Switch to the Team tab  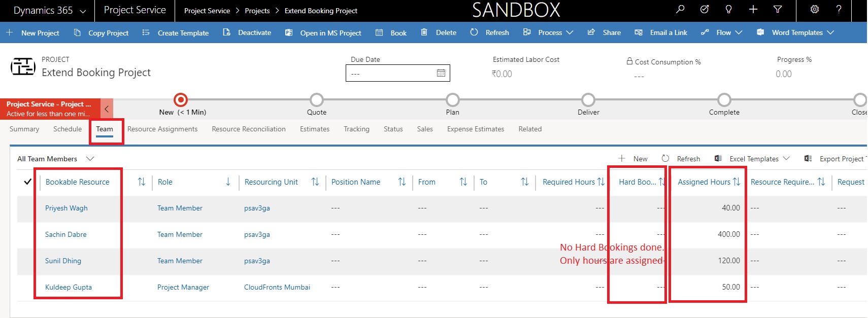pos(105,129)
